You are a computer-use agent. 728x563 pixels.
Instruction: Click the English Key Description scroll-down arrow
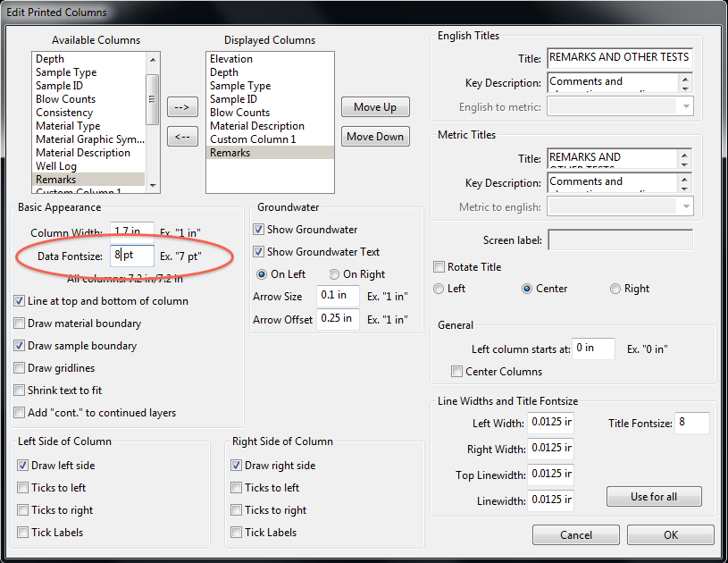click(x=685, y=88)
